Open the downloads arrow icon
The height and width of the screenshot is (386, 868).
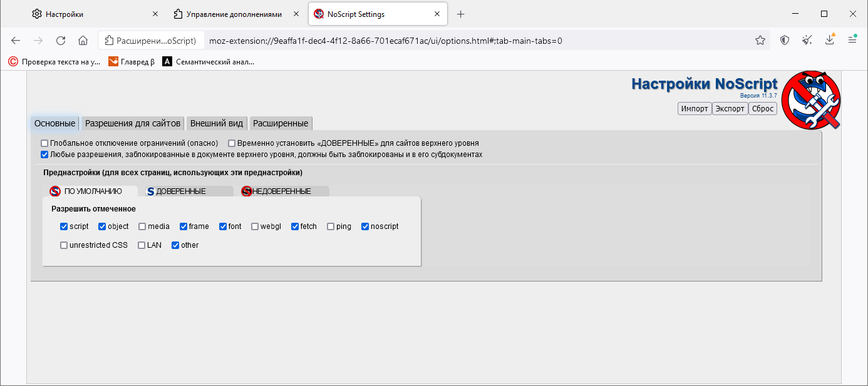[x=830, y=41]
